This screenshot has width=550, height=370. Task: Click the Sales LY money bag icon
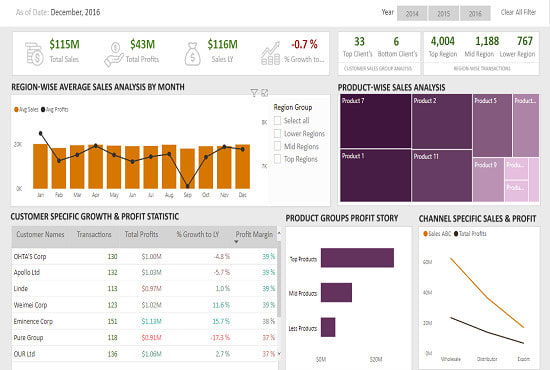193,54
